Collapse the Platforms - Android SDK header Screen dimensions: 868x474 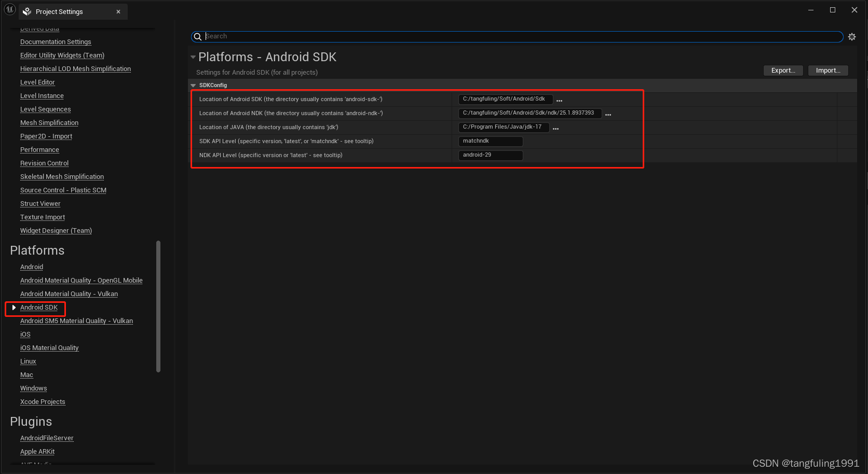pyautogui.click(x=193, y=57)
